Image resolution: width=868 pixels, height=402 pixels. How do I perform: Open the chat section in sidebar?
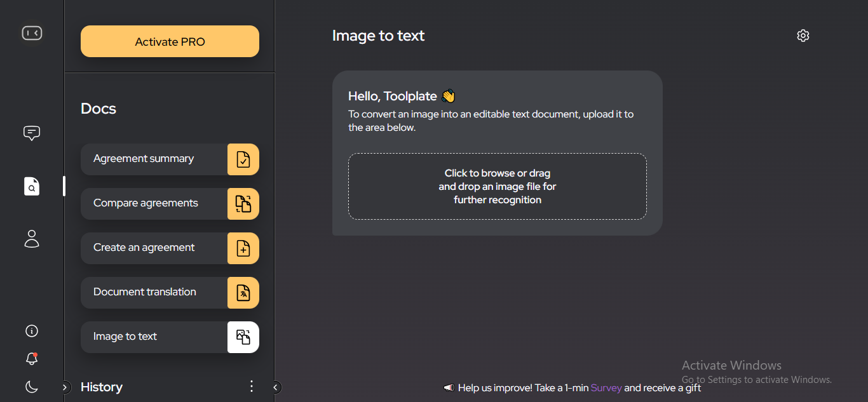coord(32,133)
